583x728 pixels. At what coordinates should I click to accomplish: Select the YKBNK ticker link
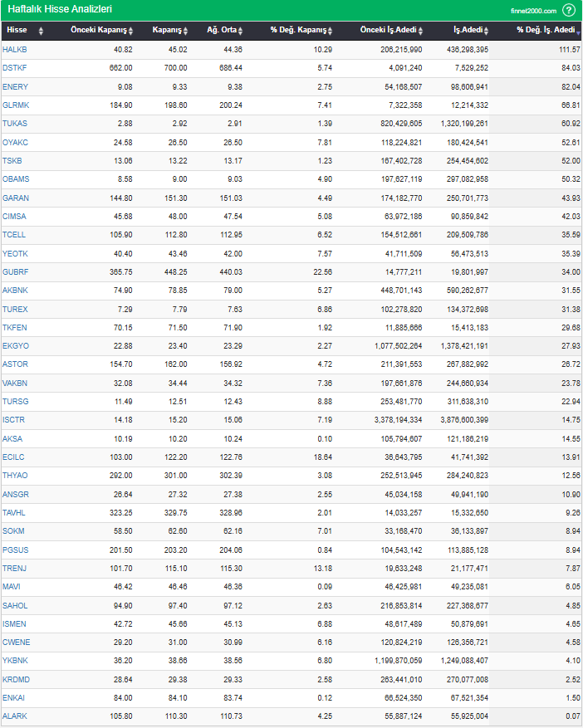pos(15,660)
